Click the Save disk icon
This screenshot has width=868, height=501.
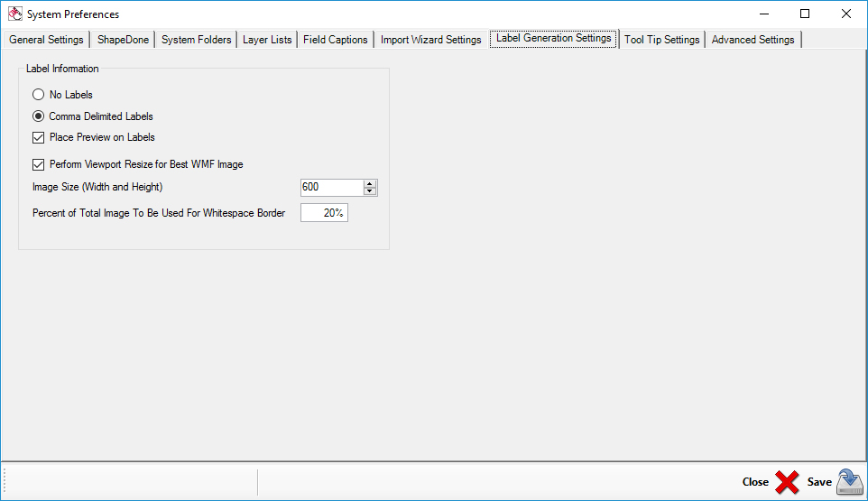850,482
